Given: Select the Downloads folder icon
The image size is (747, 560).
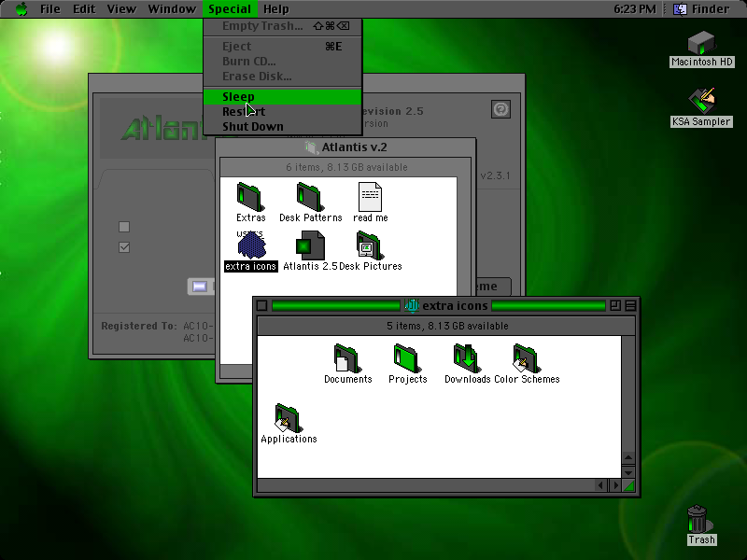Looking at the screenshot, I should click(467, 358).
